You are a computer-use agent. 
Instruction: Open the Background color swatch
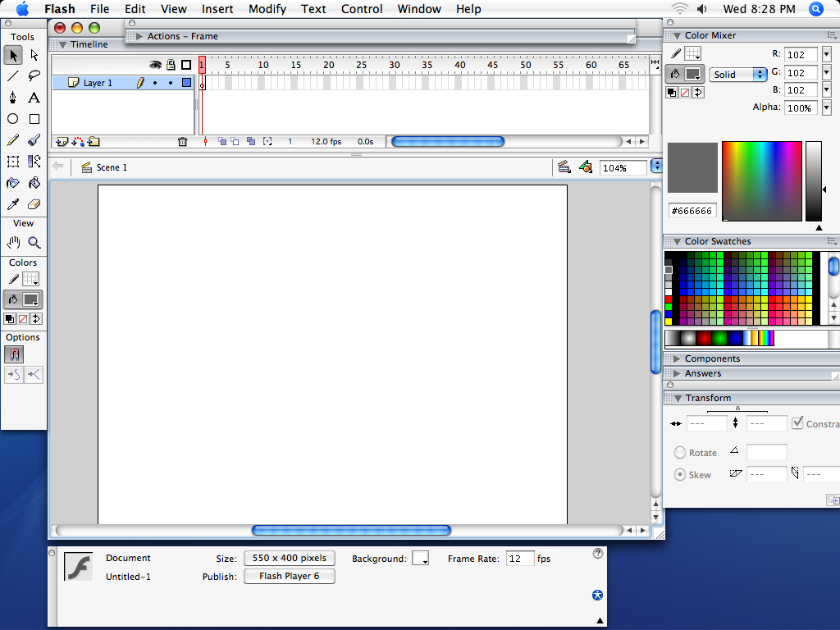pyautogui.click(x=420, y=558)
